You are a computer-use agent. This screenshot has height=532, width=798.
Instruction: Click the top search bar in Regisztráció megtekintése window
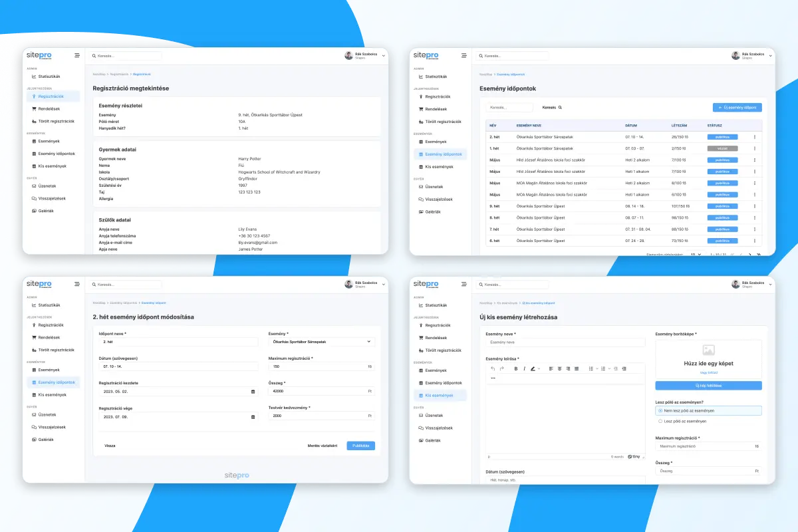126,56
